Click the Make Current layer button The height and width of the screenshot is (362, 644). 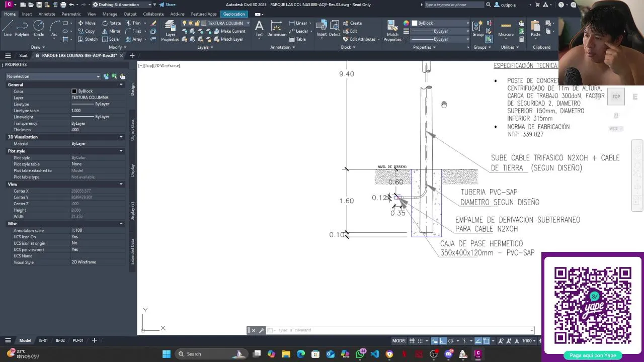(x=229, y=31)
